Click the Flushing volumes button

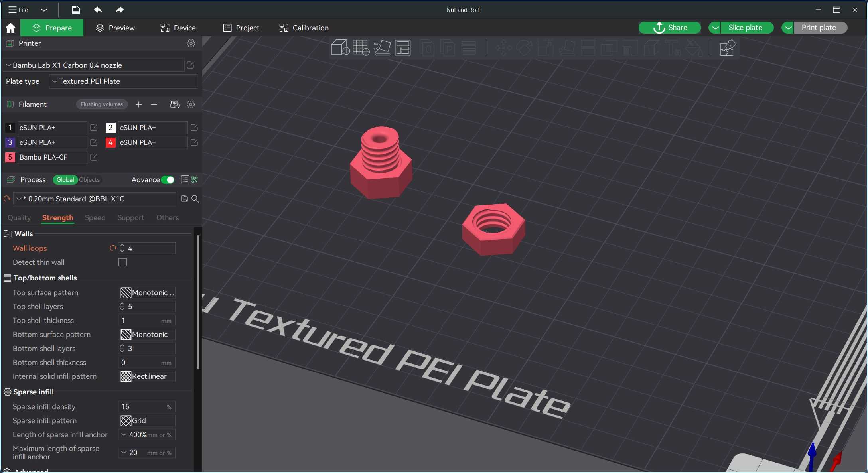(102, 104)
